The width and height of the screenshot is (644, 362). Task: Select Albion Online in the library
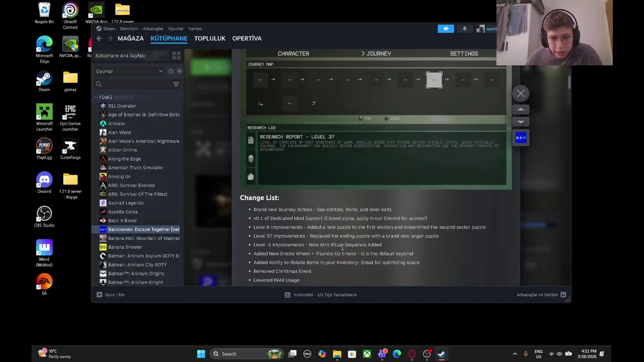[x=122, y=150]
